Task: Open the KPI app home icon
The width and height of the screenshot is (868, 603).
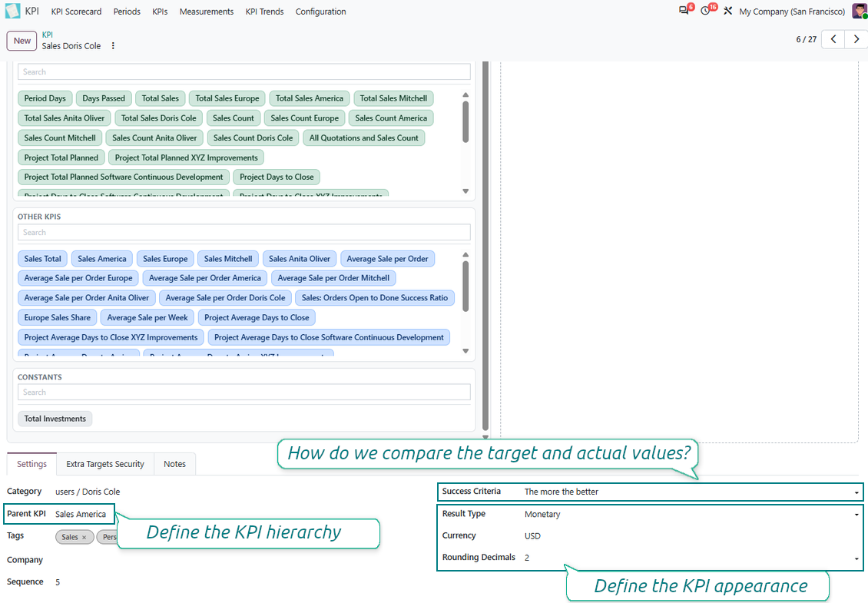Action: (x=13, y=11)
